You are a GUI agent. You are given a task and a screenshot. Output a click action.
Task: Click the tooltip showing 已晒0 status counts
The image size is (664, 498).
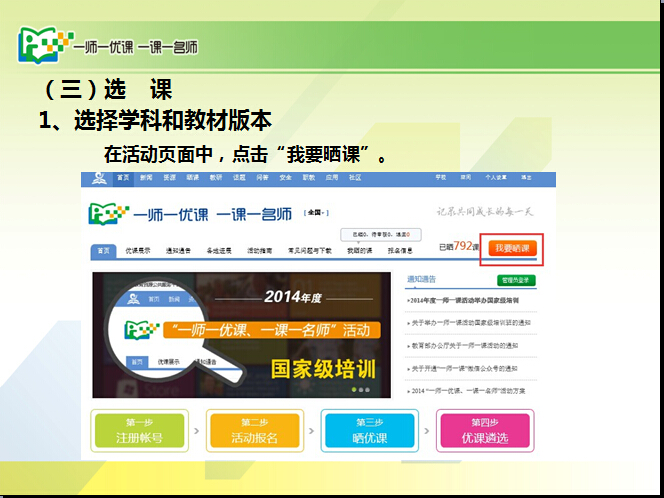coord(381,234)
